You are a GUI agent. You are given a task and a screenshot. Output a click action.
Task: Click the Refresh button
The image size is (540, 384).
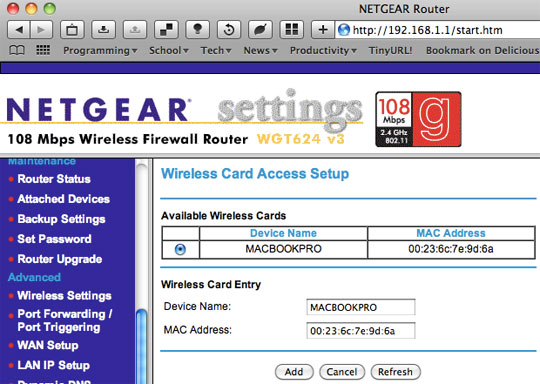pos(395,372)
